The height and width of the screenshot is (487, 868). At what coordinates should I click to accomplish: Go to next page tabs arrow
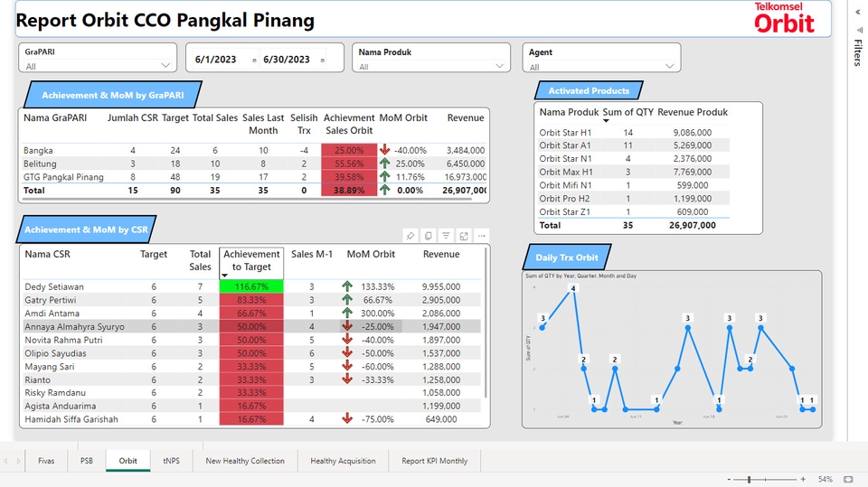click(x=18, y=461)
